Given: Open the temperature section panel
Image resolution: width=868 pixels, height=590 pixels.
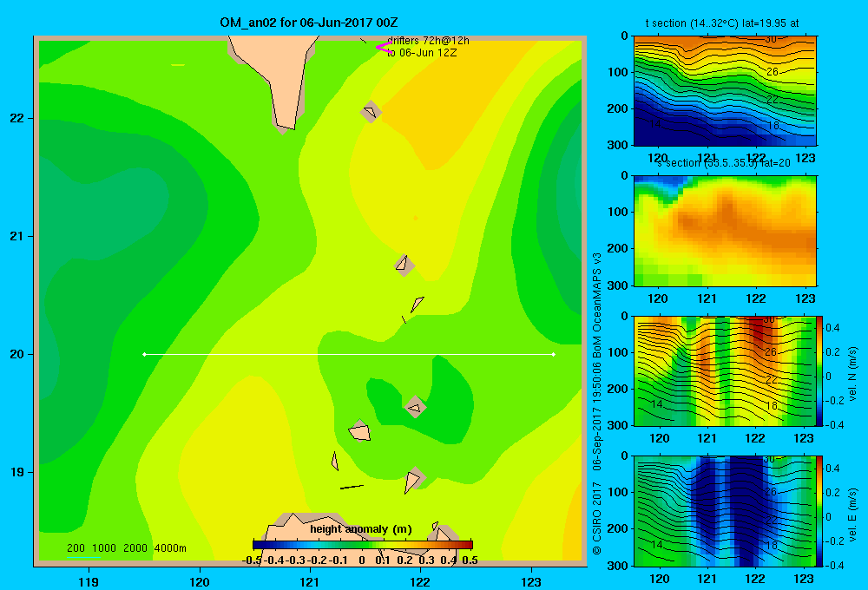Looking at the screenshot, I should [725, 91].
